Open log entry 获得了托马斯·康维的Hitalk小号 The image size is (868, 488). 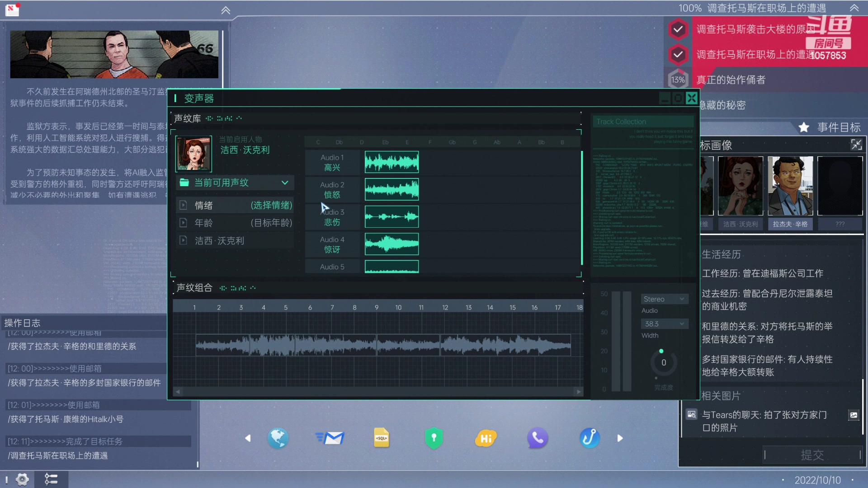point(66,419)
